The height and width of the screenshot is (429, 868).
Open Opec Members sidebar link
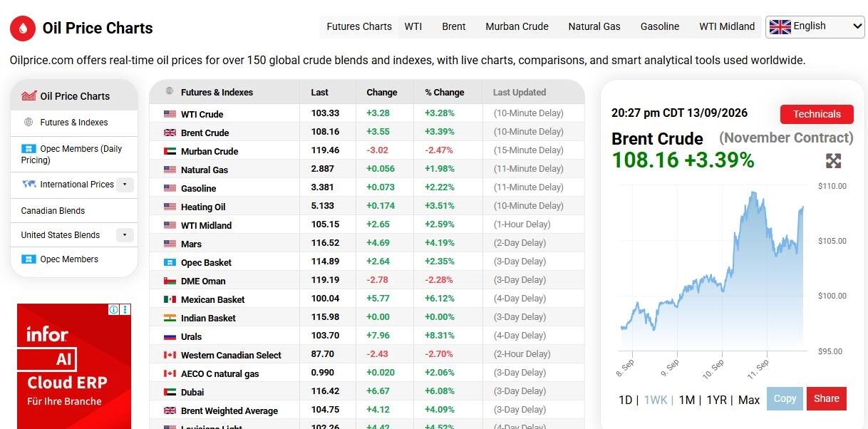[69, 259]
